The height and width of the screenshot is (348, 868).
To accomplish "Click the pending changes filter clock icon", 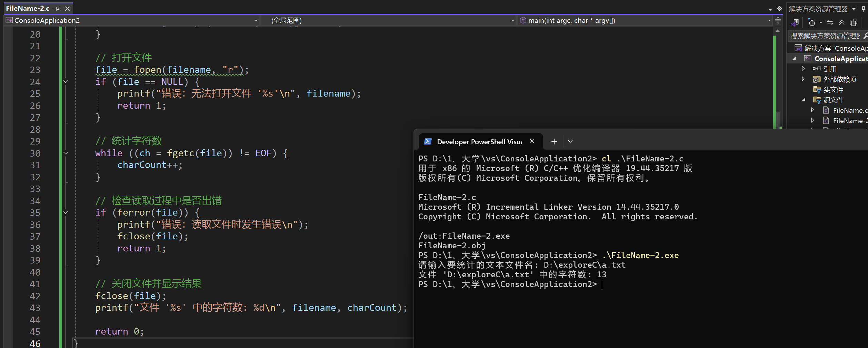I will (x=811, y=23).
